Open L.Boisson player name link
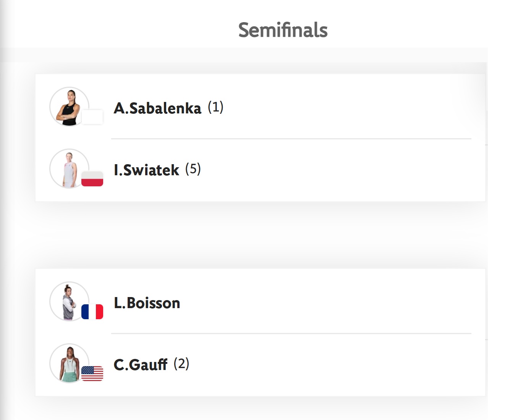The height and width of the screenshot is (420, 518). click(x=147, y=303)
